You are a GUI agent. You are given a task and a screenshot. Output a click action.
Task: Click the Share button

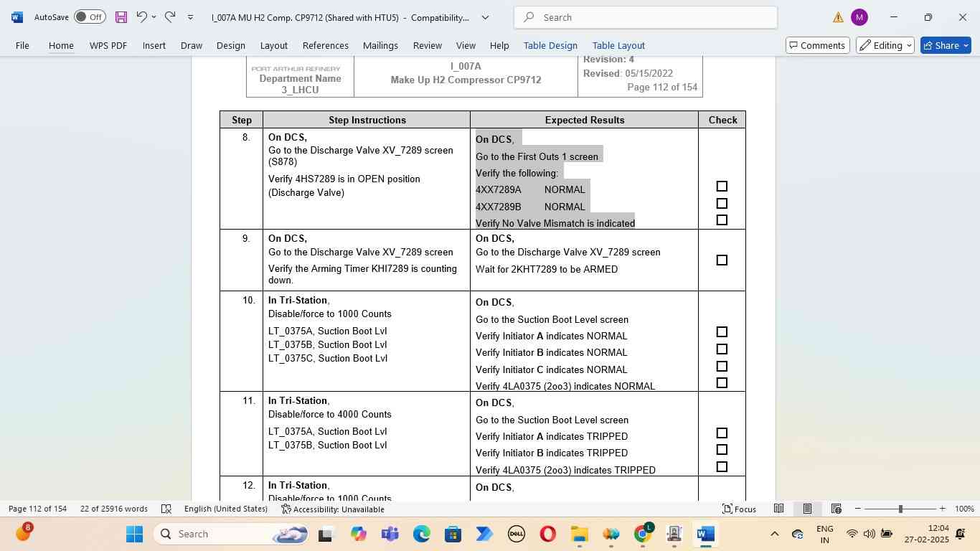tap(946, 45)
